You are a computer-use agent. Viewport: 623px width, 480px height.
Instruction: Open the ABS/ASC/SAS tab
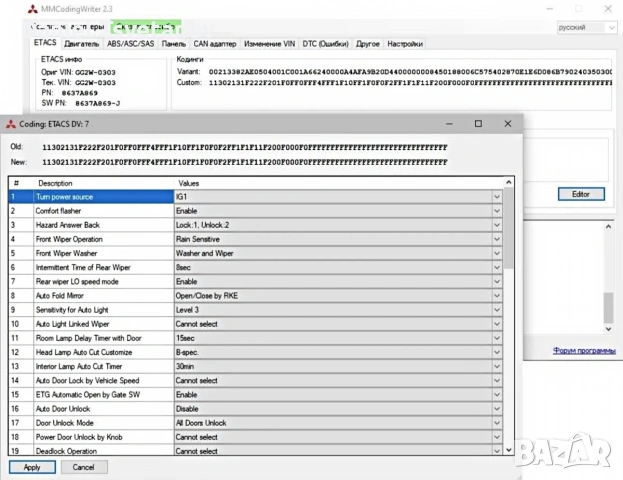130,44
